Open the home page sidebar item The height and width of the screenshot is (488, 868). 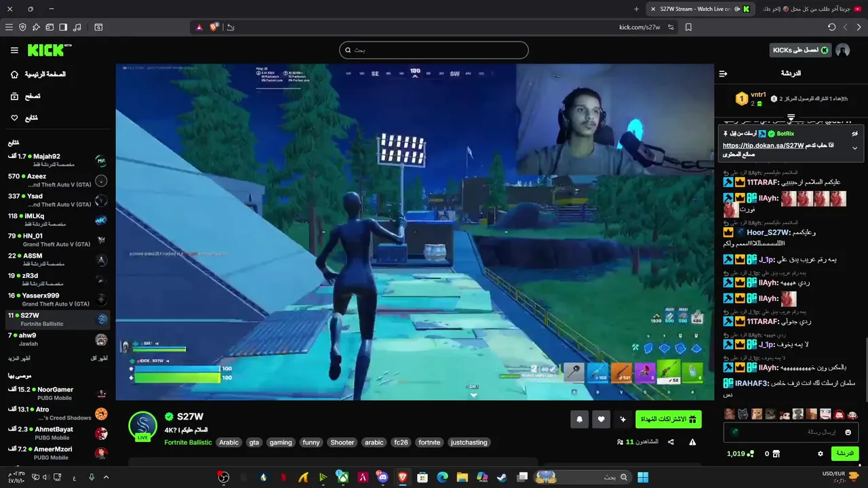coord(38,74)
